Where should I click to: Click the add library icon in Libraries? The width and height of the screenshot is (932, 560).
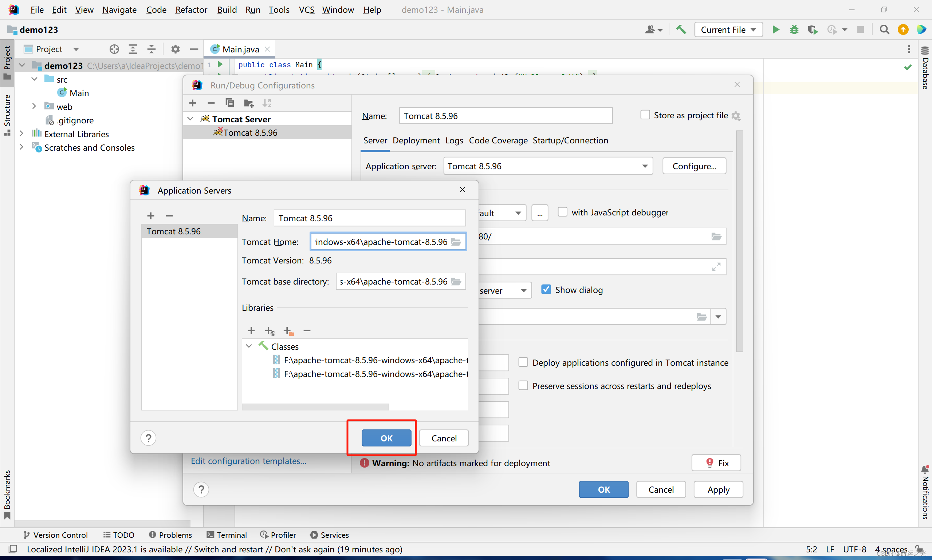(x=251, y=330)
